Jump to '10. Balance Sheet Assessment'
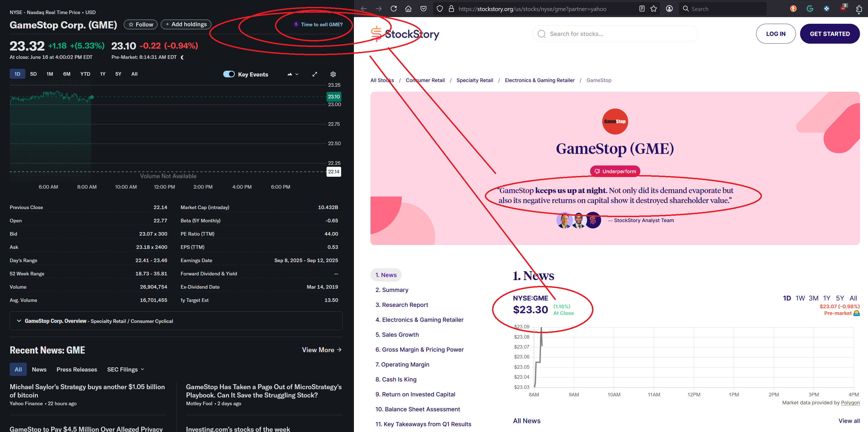Image resolution: width=868 pixels, height=432 pixels. coord(417,409)
